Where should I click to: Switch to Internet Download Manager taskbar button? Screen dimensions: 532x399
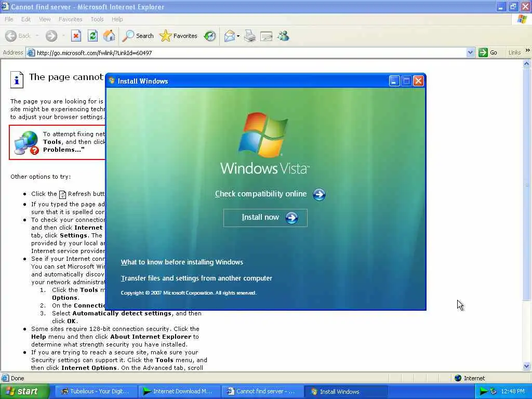[x=179, y=392]
